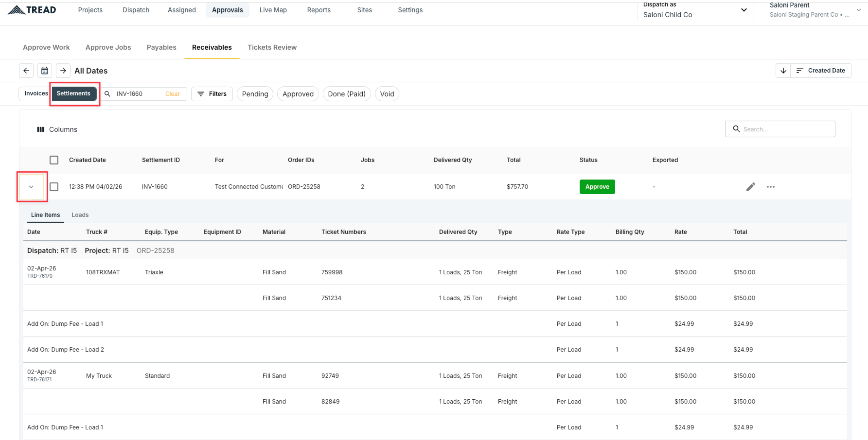Open the Dispatch nav item
Viewport: 868px width, 440px height.
tap(136, 10)
